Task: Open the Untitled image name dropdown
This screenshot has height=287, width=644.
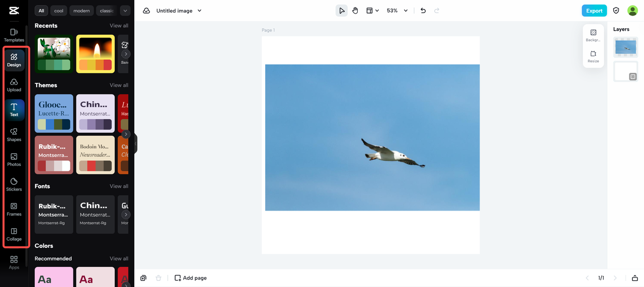Action: pyautogui.click(x=179, y=11)
